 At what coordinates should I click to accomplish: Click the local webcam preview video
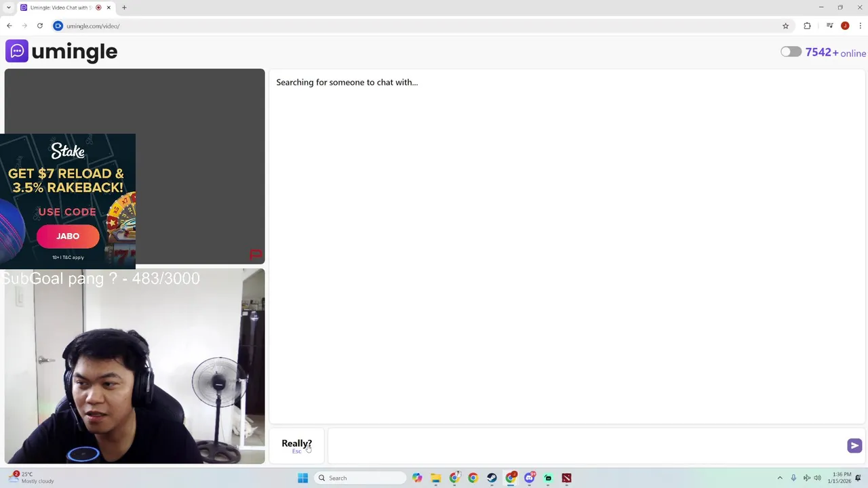tap(134, 366)
